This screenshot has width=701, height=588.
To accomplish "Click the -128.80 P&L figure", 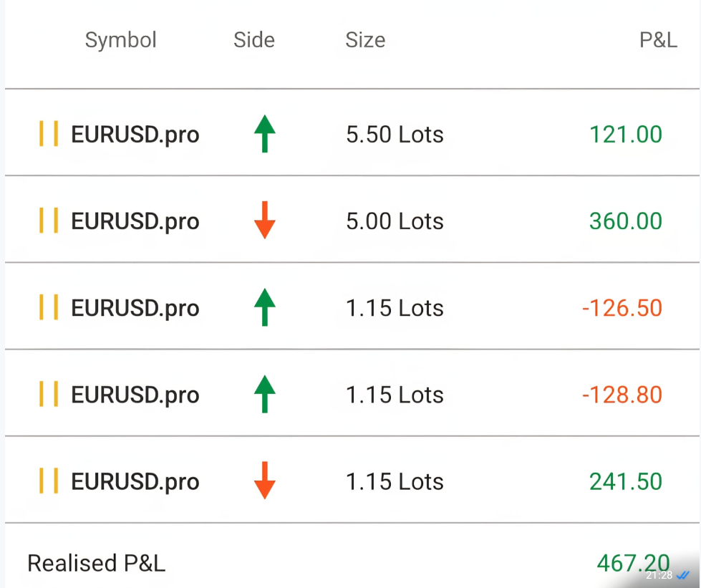I will click(x=622, y=395).
